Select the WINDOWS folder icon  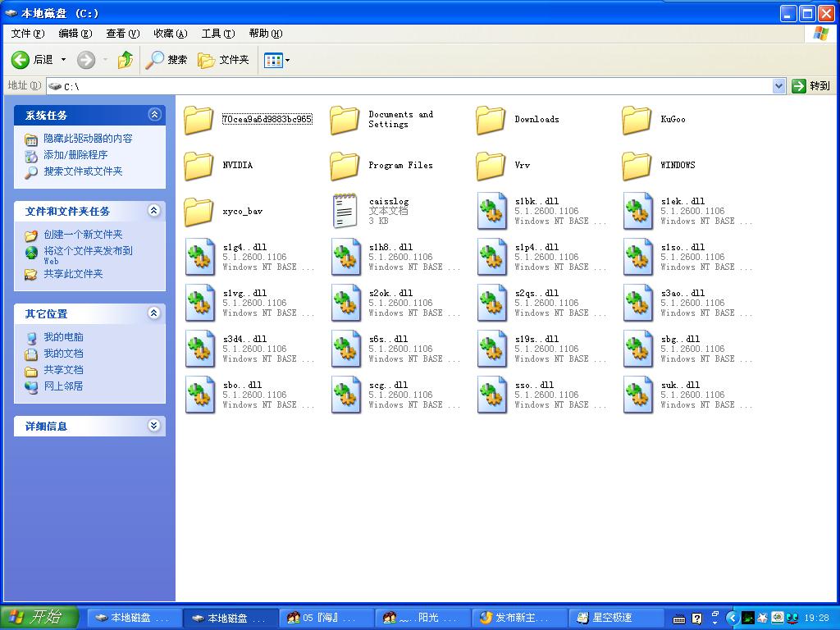[x=637, y=166]
